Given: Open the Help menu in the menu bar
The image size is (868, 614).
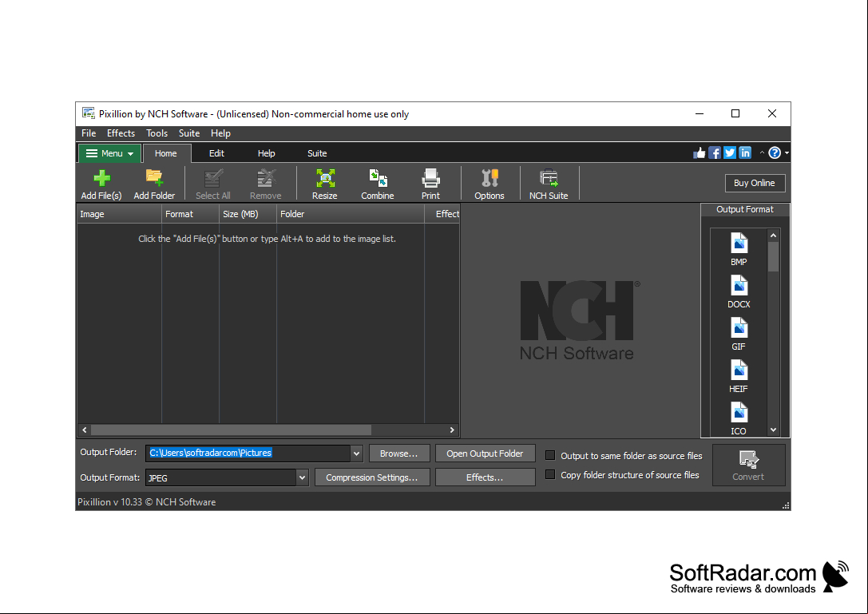Looking at the screenshot, I should 220,133.
